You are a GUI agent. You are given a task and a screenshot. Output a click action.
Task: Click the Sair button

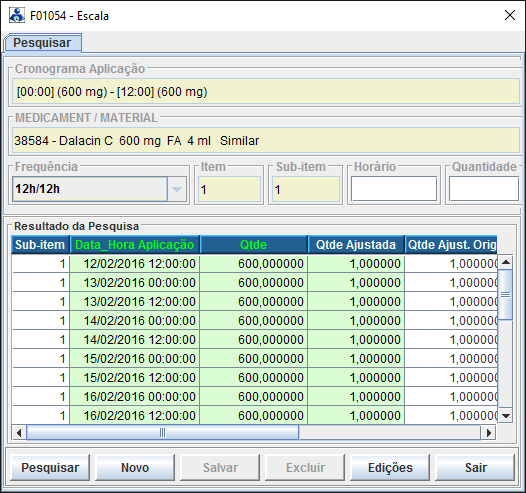pyautogui.click(x=475, y=467)
